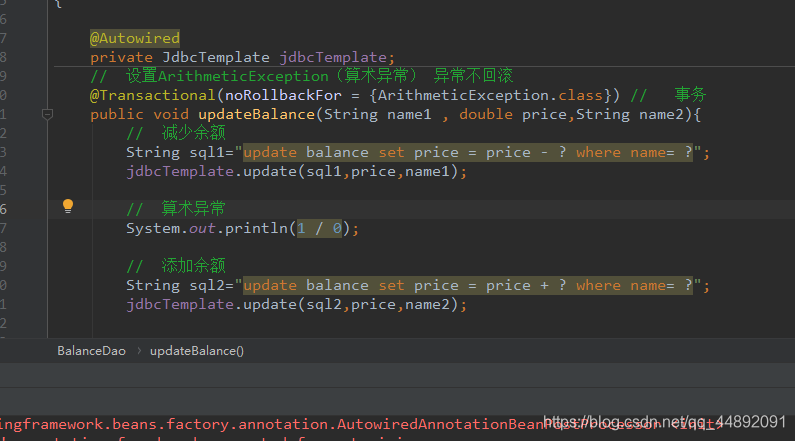Click the @Autowired annotation
This screenshot has height=441, width=795.
click(135, 38)
